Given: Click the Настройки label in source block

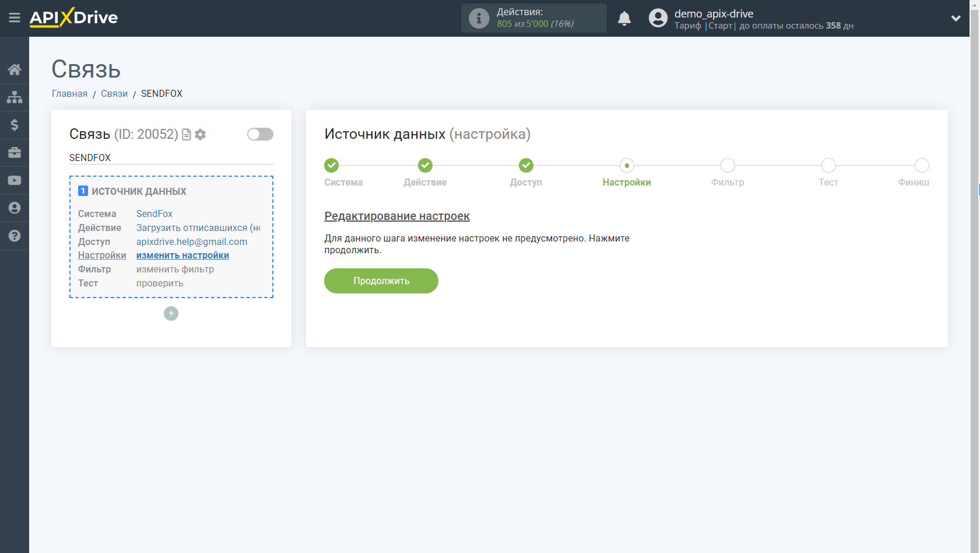Looking at the screenshot, I should 102,255.
